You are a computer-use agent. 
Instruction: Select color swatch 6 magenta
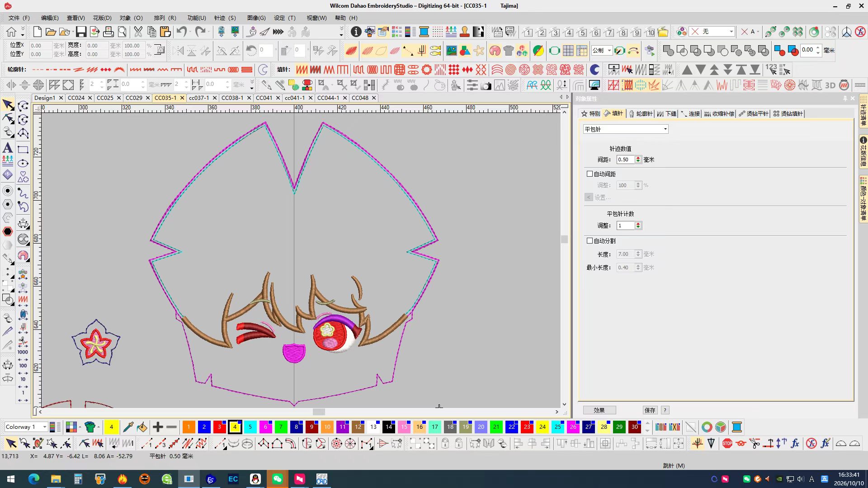point(265,427)
